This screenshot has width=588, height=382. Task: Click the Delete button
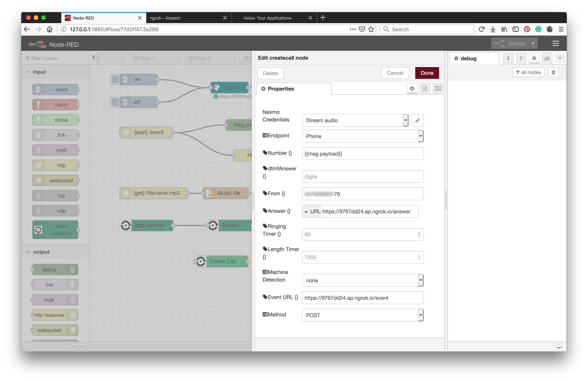(270, 73)
